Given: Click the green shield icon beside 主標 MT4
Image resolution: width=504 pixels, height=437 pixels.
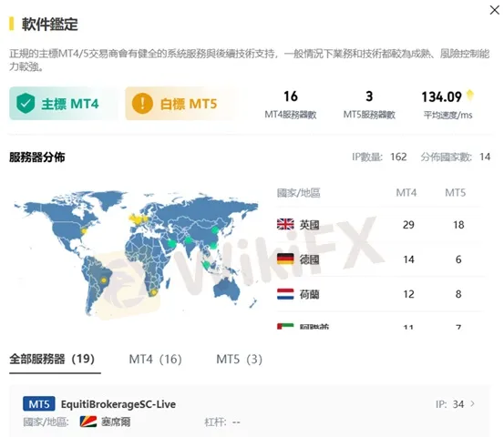Looking at the screenshot, I should tap(26, 104).
